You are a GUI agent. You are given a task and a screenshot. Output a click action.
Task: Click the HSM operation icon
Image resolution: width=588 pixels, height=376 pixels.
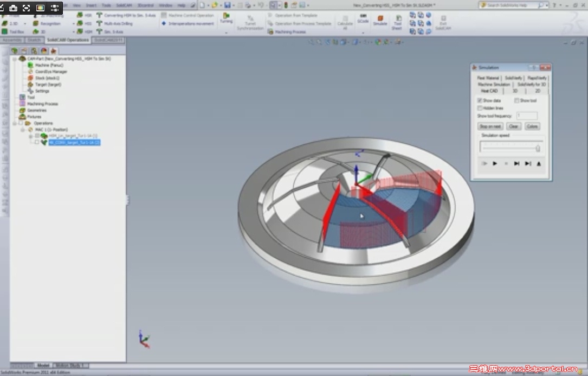[85, 31]
